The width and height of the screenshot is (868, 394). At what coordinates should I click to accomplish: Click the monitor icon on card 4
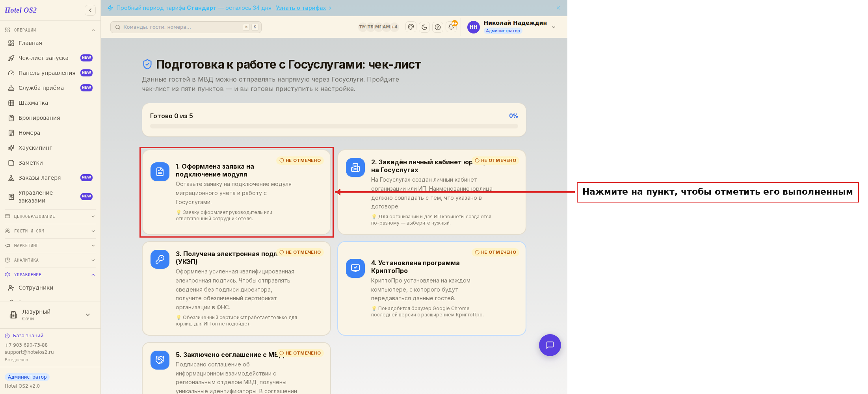355,268
